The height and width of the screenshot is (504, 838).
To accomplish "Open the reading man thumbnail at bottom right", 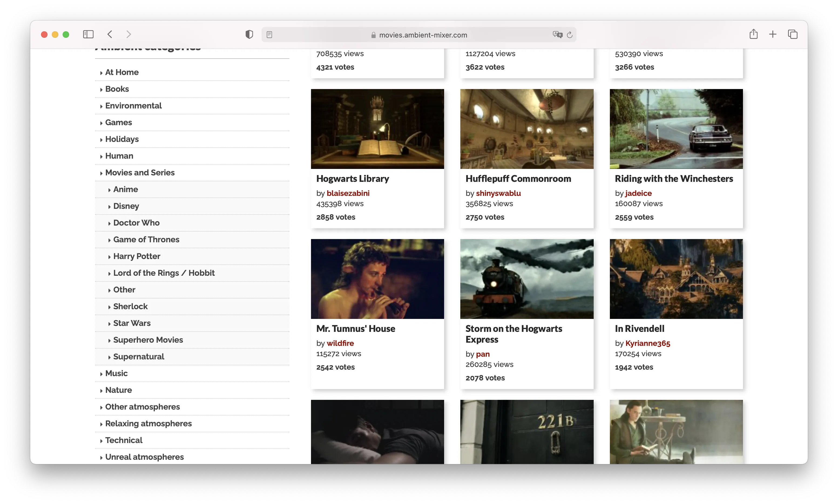I will coord(676,432).
